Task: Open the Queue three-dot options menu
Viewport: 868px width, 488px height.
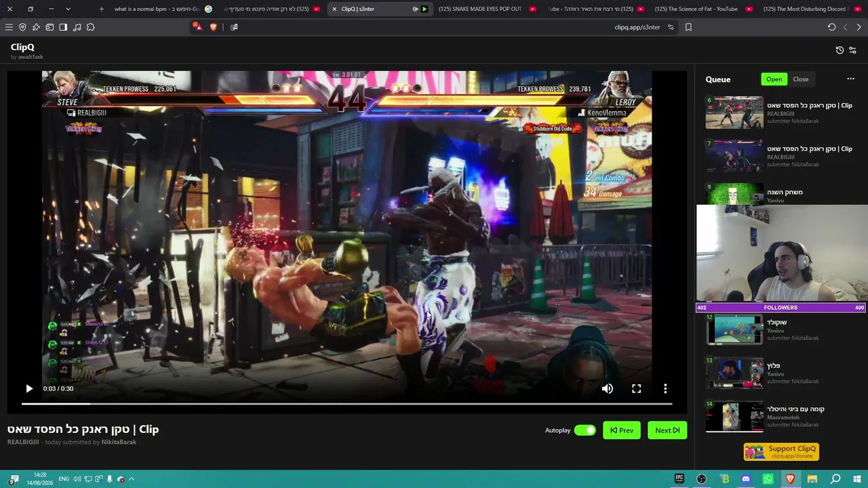Action: pyautogui.click(x=850, y=79)
